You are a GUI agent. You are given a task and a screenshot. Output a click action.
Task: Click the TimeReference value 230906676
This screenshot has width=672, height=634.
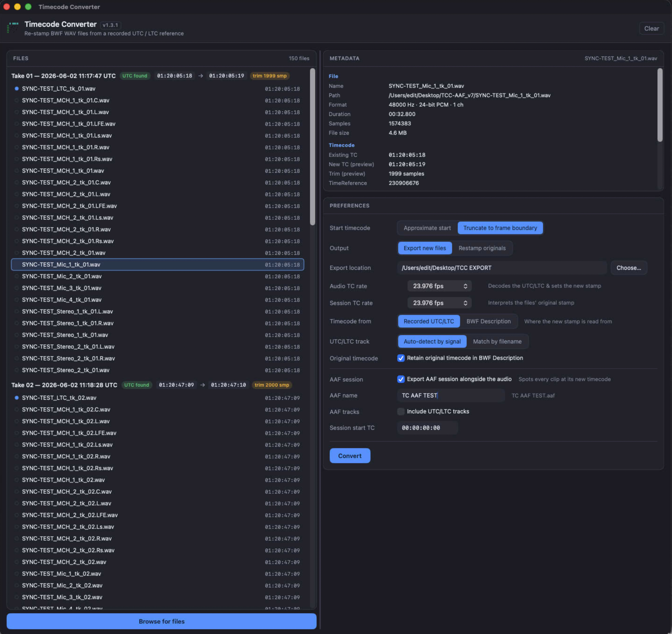tap(404, 183)
